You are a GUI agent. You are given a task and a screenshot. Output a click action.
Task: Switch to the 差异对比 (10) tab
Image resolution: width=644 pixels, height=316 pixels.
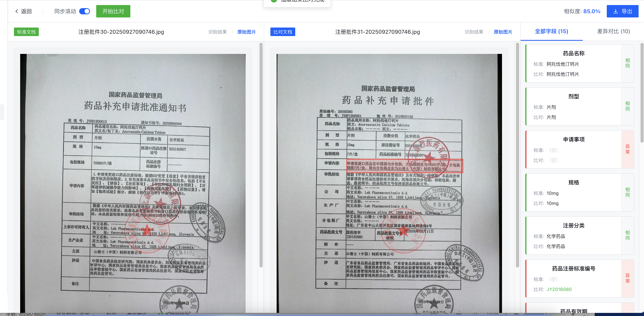613,31
